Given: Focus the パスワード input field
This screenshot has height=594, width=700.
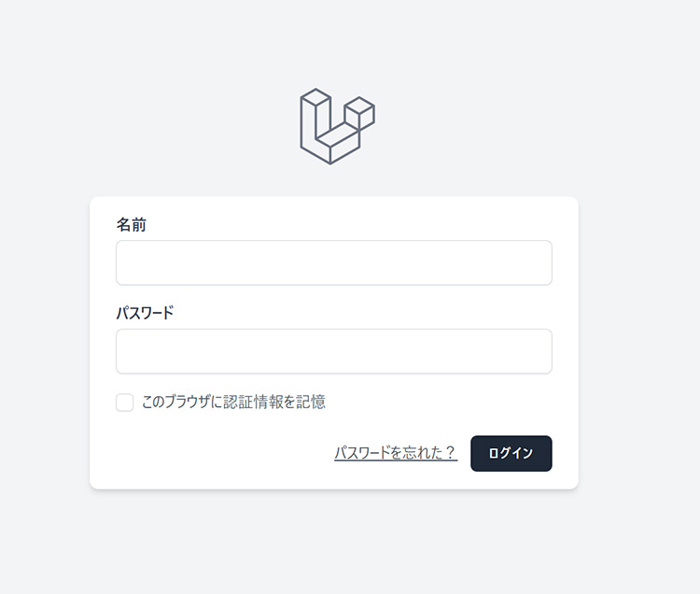Looking at the screenshot, I should click(334, 351).
